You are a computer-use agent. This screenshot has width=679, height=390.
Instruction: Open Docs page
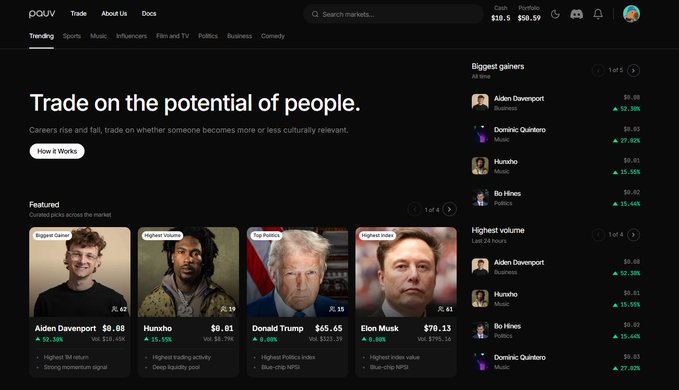(149, 14)
